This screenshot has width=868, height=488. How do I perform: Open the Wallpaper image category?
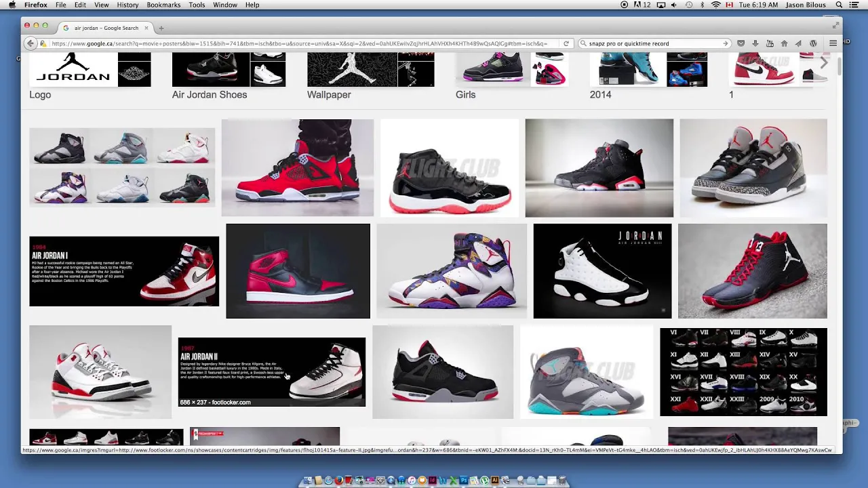coord(370,76)
